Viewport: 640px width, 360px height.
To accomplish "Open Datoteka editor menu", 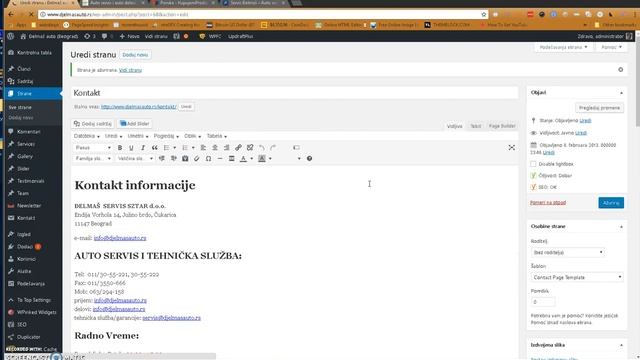I will 87,136.
